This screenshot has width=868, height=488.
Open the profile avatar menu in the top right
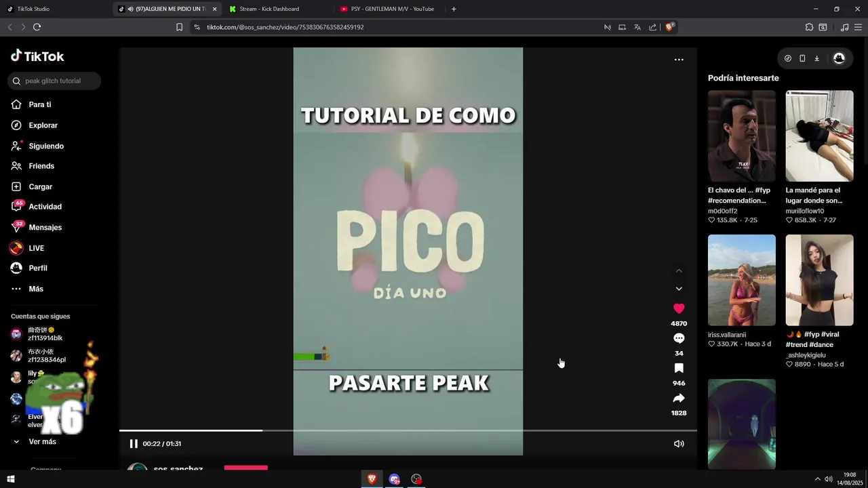pyautogui.click(x=839, y=58)
